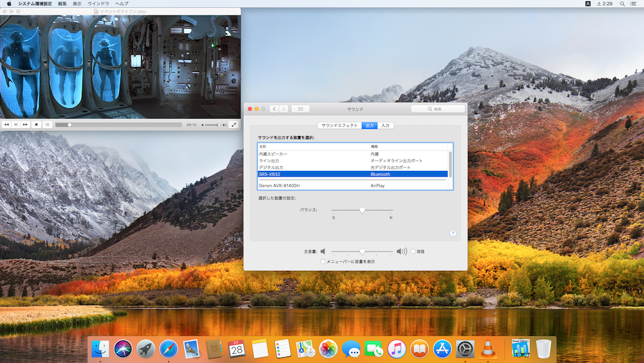Click the balance slider knob
Viewport: 644px width, 363px height.
pyautogui.click(x=363, y=210)
